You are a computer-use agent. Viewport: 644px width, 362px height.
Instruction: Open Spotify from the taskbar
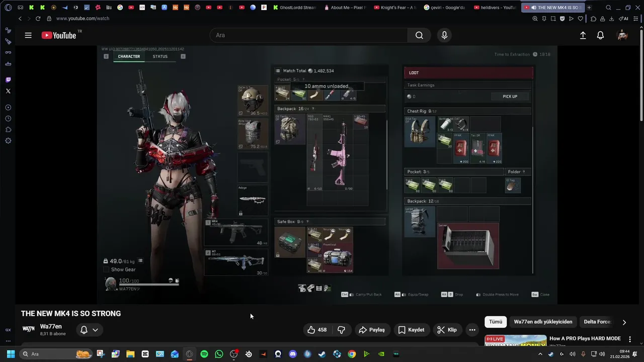[x=204, y=354]
